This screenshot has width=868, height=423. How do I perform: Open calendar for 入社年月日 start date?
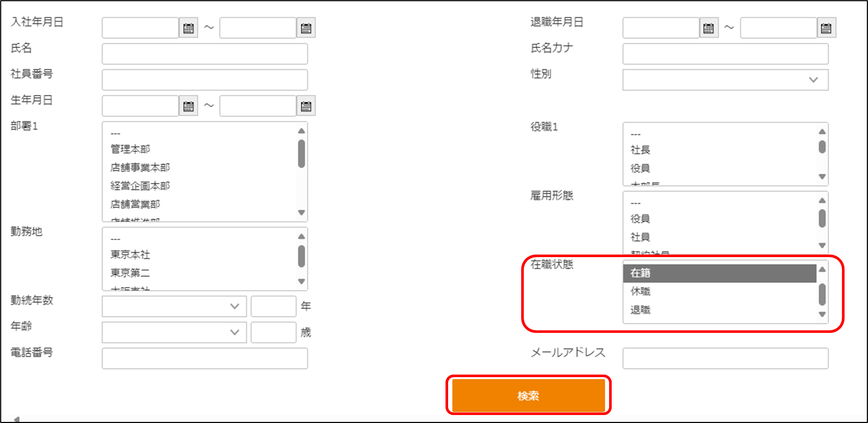189,28
